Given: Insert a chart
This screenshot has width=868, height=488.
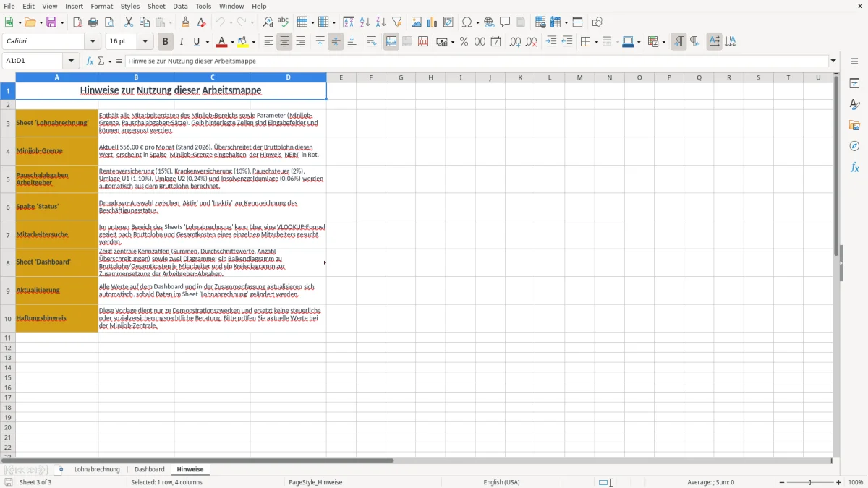Looking at the screenshot, I should (x=433, y=22).
